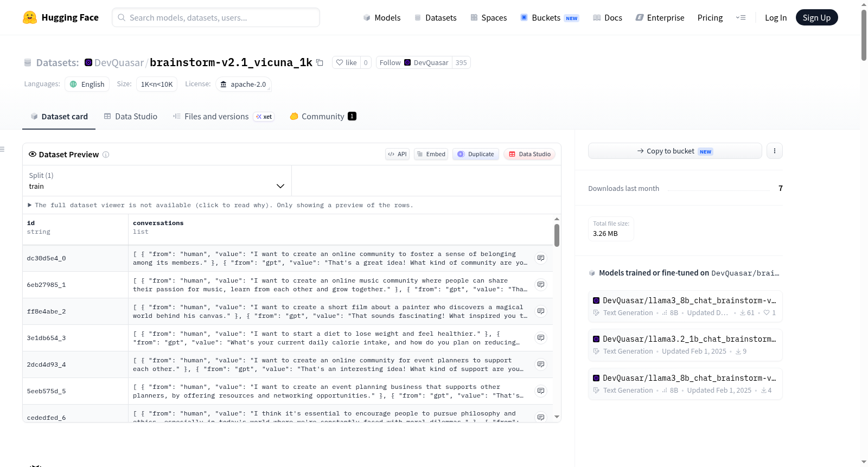Click the eye icon by Dataset Preview
This screenshot has width=868, height=467.
pos(33,155)
